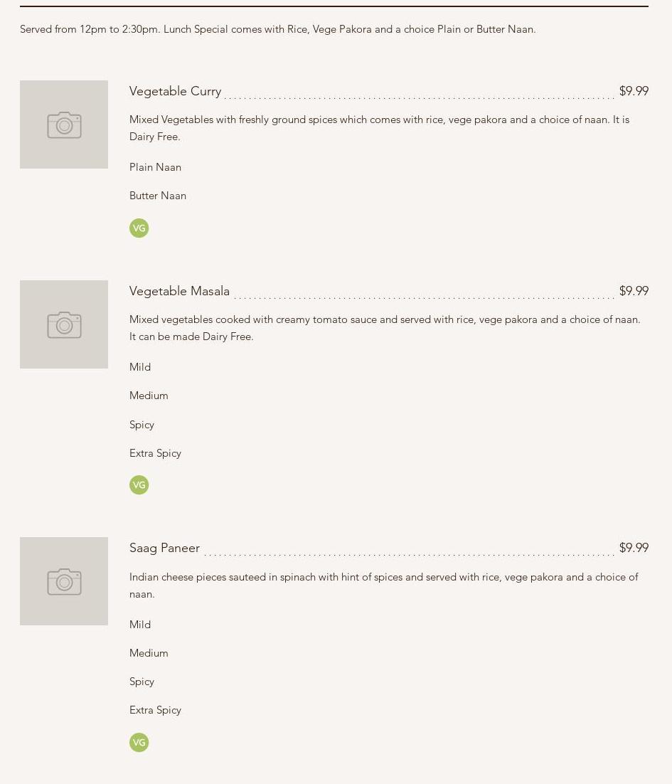Choose Mild under Vegetable Masala
Screen dimensions: 672x784
tap(140, 367)
